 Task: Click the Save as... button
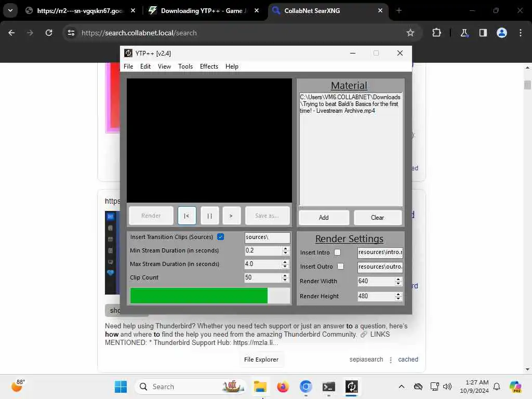click(x=267, y=216)
